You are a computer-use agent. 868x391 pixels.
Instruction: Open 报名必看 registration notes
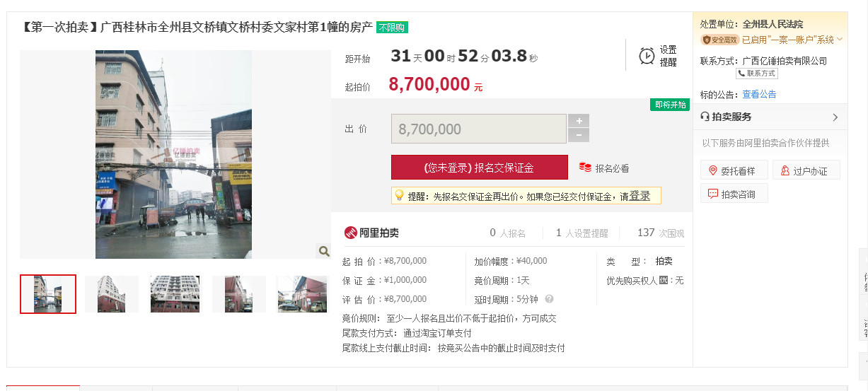[x=604, y=168]
